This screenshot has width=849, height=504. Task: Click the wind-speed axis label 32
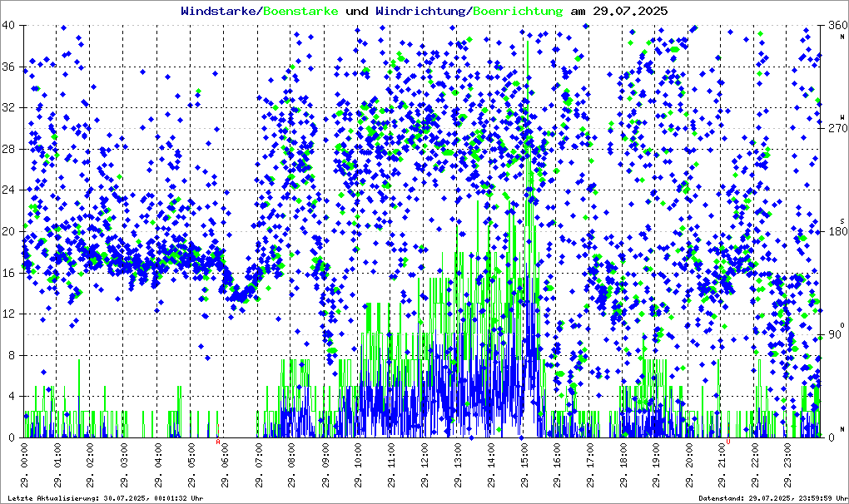click(x=8, y=108)
